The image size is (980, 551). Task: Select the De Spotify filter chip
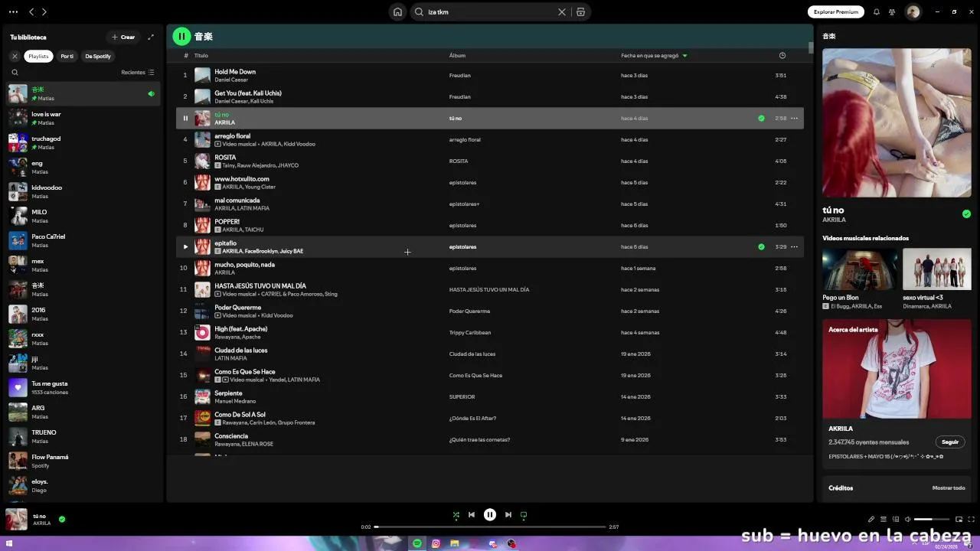(x=98, y=56)
